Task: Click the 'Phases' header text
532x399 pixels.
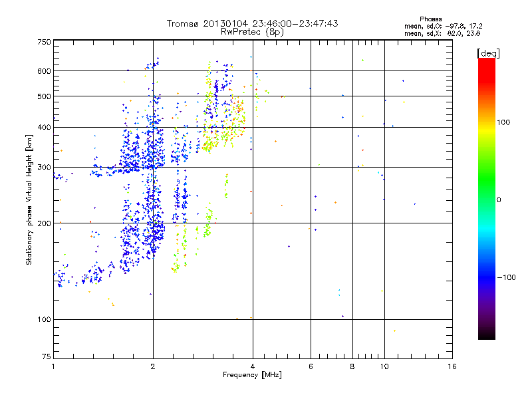Action: (430, 19)
